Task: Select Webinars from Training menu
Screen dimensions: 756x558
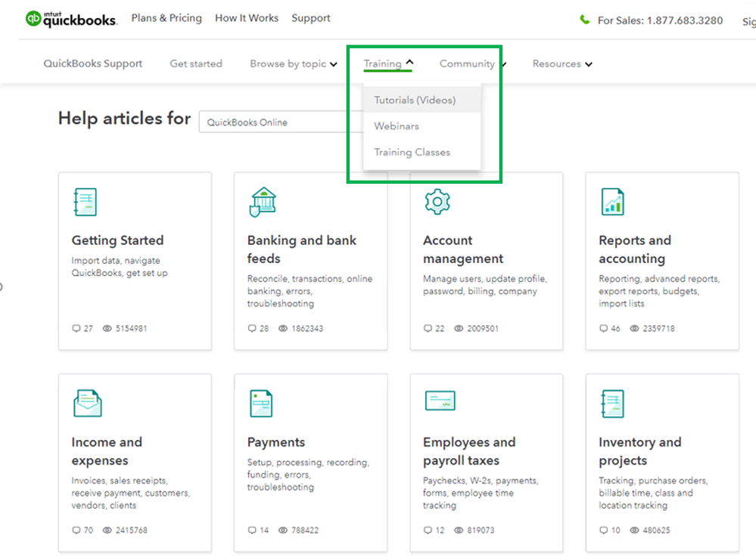Action: pos(422,126)
